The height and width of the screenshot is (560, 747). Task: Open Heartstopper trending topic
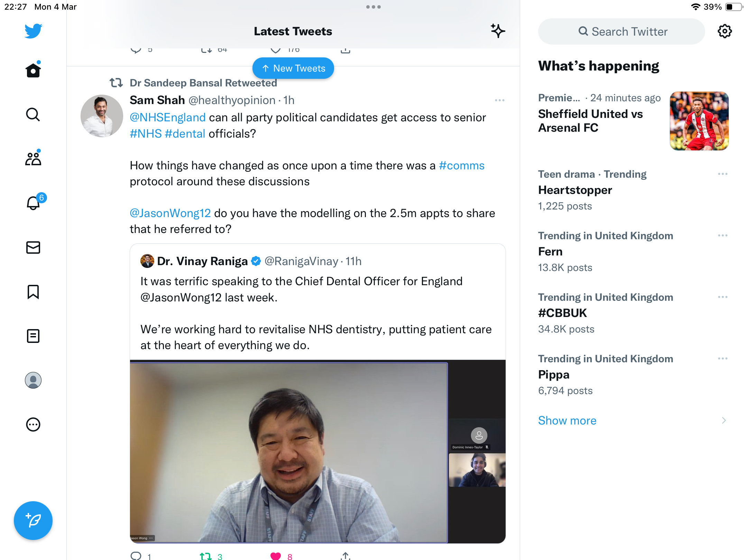(575, 190)
